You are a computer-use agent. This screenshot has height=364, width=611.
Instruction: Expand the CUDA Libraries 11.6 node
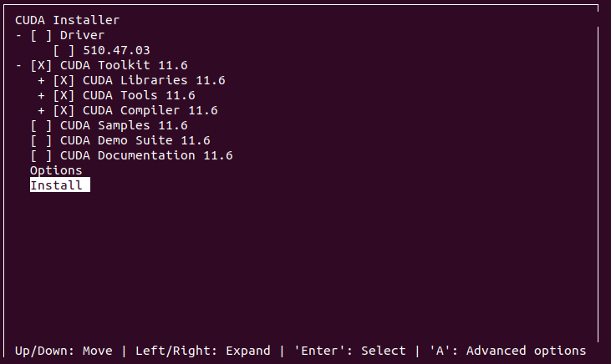[x=41, y=81]
